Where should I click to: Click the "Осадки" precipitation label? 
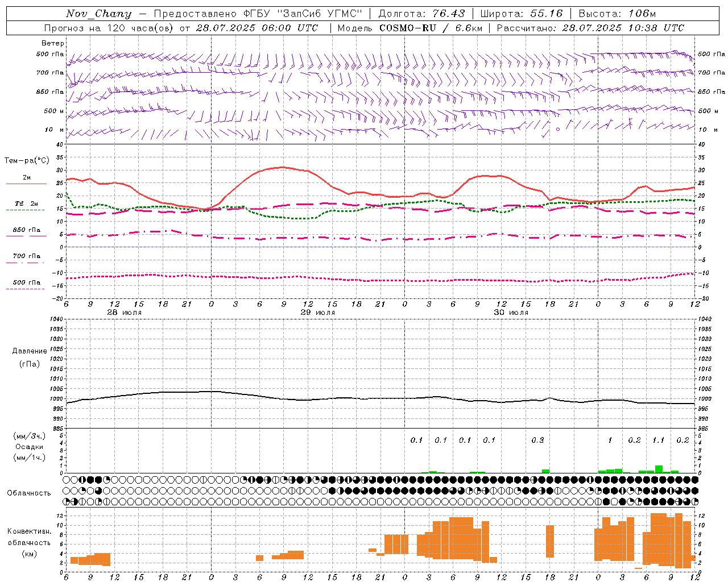(x=30, y=447)
